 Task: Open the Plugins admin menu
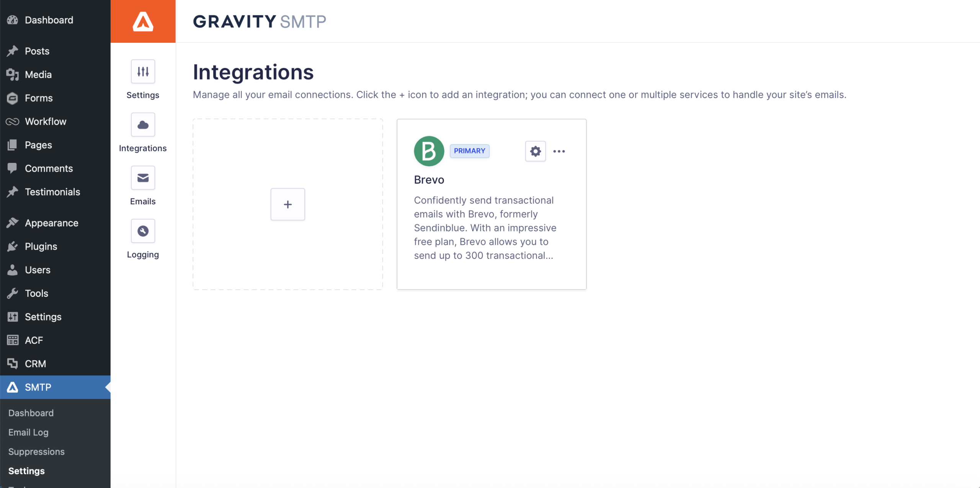coord(41,246)
